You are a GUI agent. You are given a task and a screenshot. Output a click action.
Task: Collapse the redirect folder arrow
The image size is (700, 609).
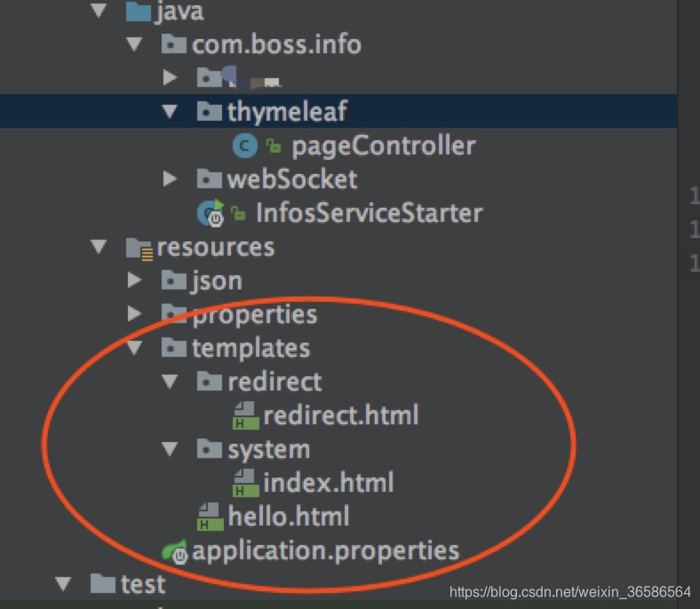170,382
